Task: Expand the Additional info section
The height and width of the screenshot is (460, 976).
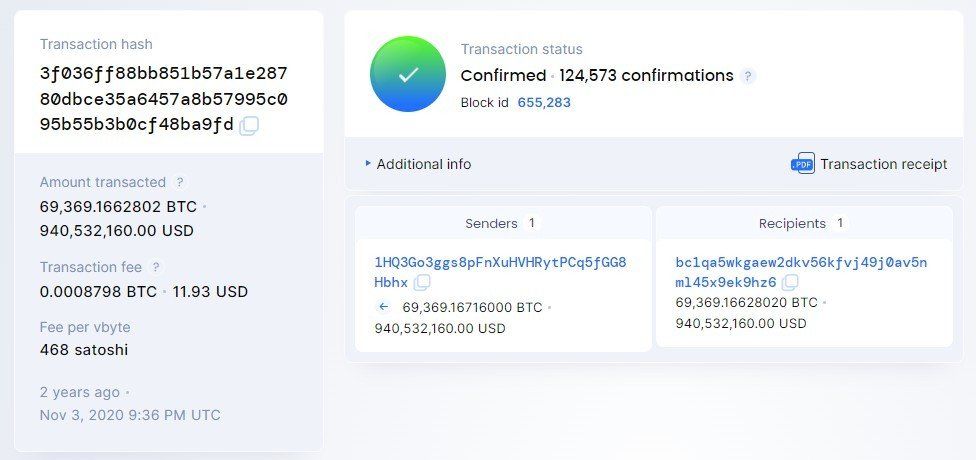Action: 418,164
